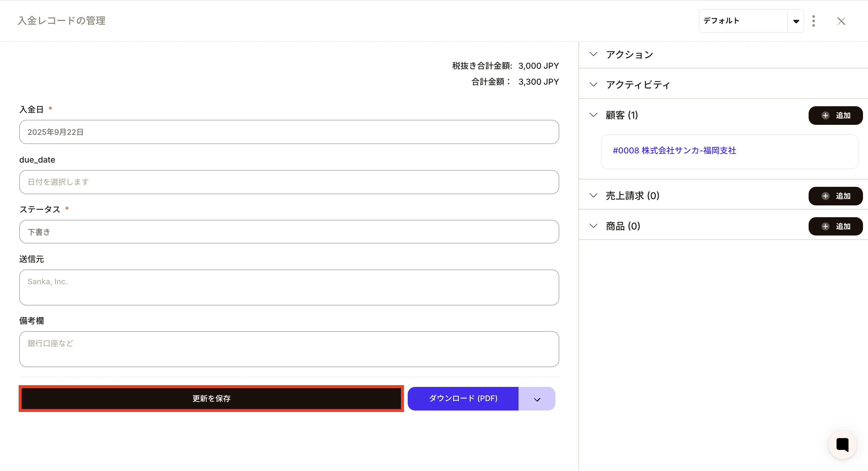Click the 備考欄 notes text area
This screenshot has height=471, width=868.
[x=289, y=349]
